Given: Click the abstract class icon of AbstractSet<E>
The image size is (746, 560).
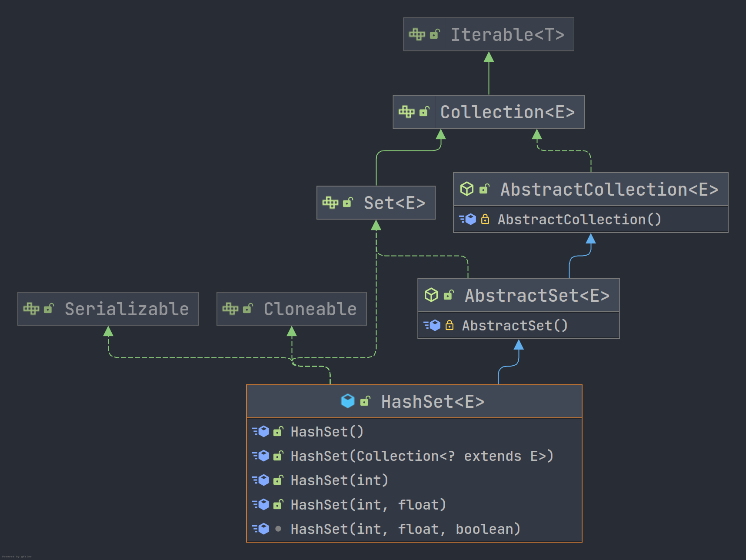Looking at the screenshot, I should point(431,295).
